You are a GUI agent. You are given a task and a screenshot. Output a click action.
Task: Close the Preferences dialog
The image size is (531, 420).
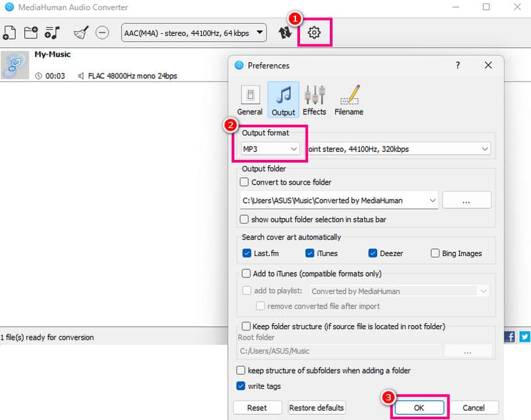(x=488, y=65)
